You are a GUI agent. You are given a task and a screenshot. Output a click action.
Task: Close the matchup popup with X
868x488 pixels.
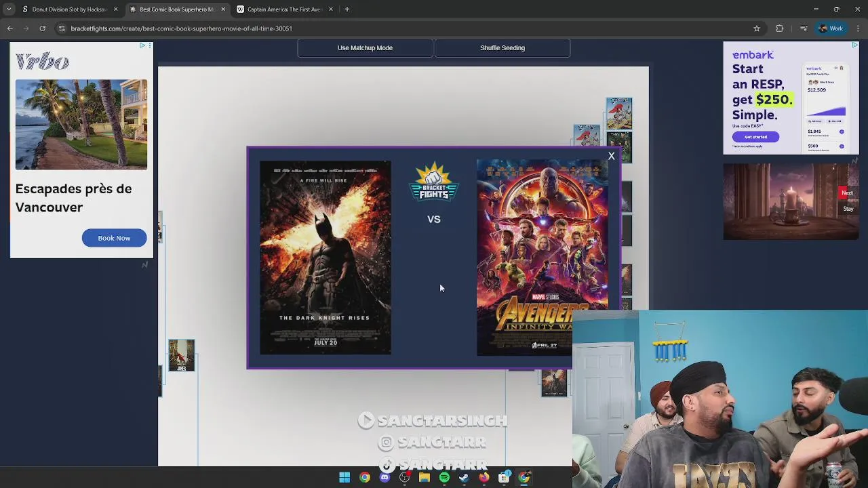(611, 157)
